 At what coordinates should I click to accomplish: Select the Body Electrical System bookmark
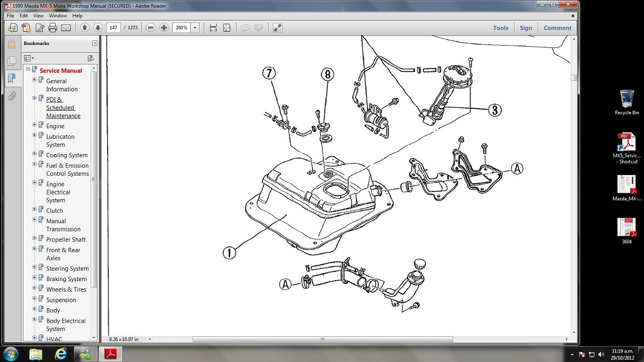[x=66, y=325]
